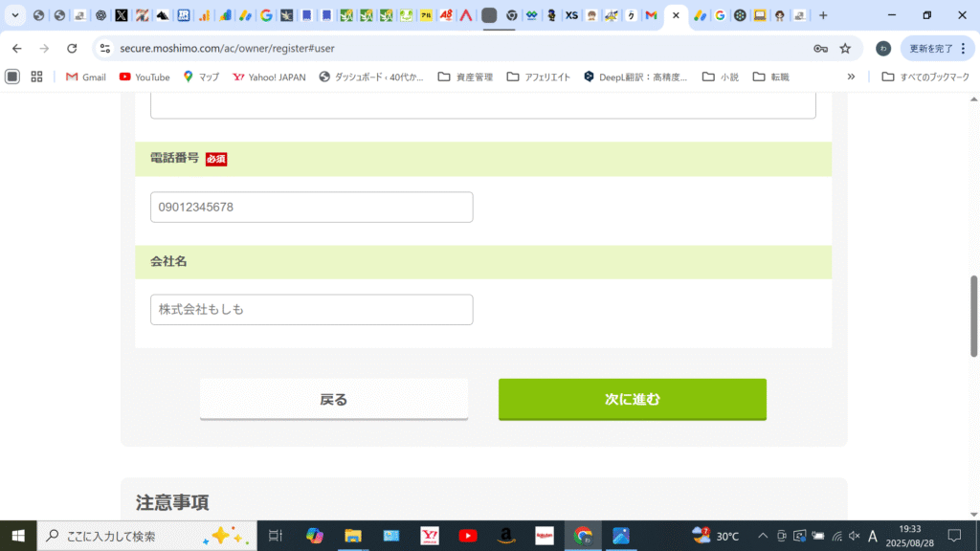The height and width of the screenshot is (551, 980).
Task: Expand the 資産管理 bookmark folder
Action: point(465,77)
